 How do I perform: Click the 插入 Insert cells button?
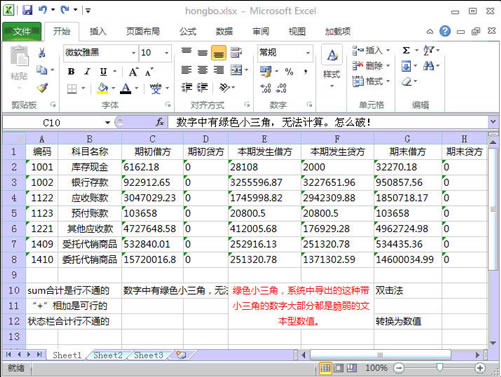[x=371, y=51]
